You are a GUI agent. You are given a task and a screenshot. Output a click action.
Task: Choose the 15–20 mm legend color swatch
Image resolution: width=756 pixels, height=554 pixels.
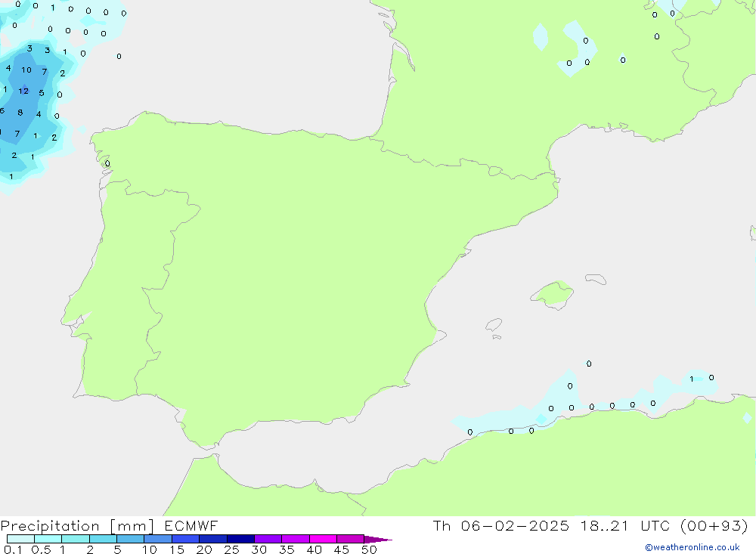pos(186,539)
